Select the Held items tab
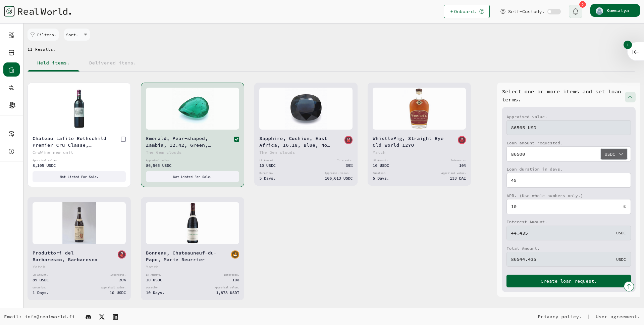This screenshot has height=325, width=644. (53, 63)
